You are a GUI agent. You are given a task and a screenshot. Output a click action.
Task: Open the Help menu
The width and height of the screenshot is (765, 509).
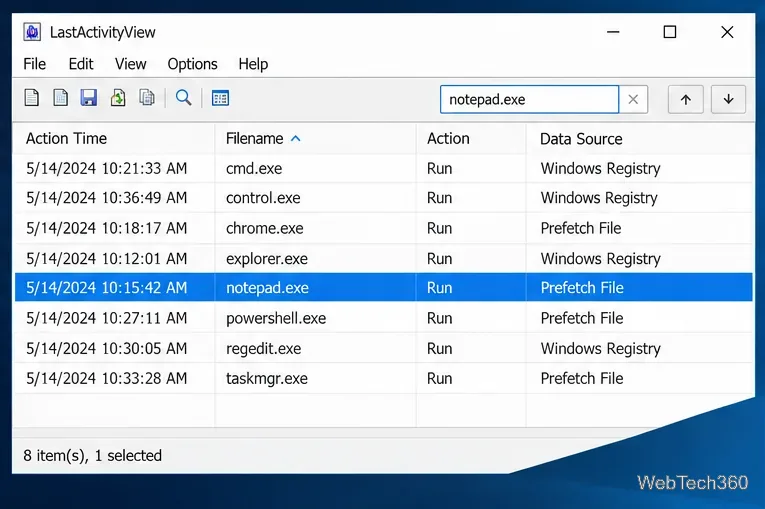[253, 64]
